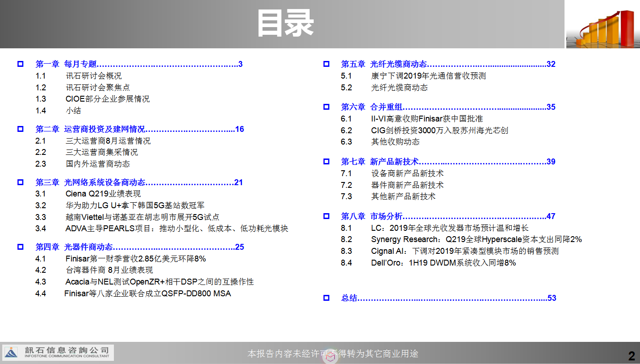
Task: Click the square bullet beside 总结
Action: pyautogui.click(x=326, y=298)
